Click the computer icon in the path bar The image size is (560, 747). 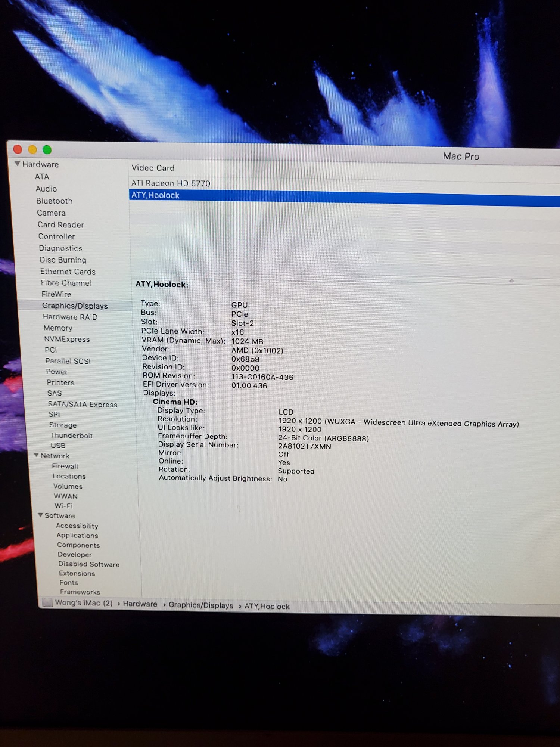pyautogui.click(x=47, y=602)
